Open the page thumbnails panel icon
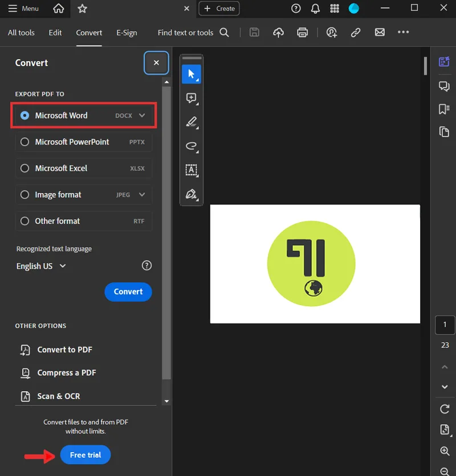 pyautogui.click(x=444, y=132)
